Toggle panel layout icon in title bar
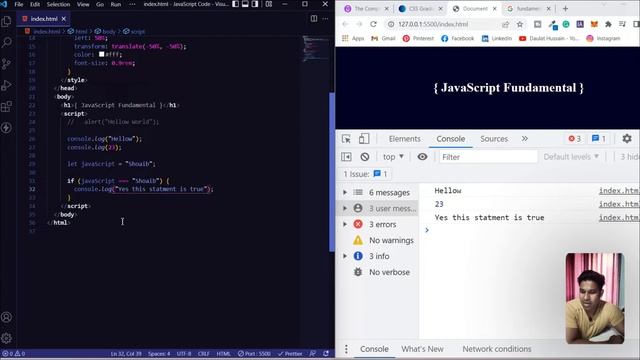Image resolution: width=640 pixels, height=360 pixels. pos(245,4)
